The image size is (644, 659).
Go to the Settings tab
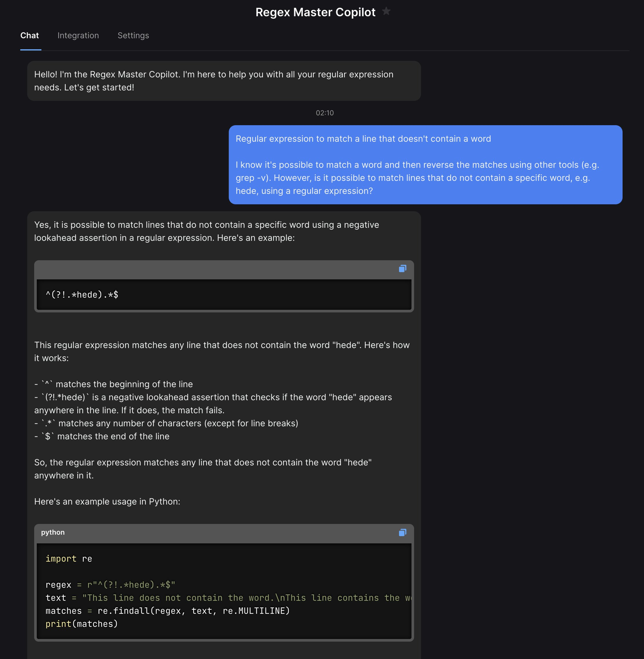coord(133,36)
